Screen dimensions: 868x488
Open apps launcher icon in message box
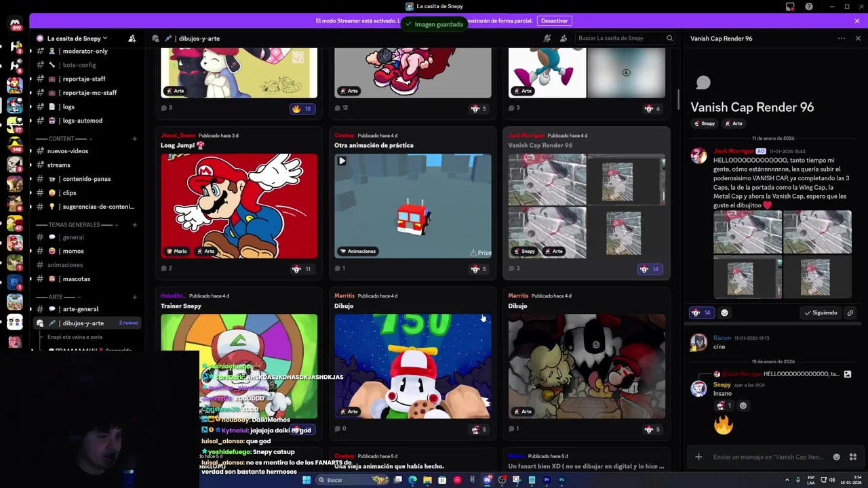point(853,457)
